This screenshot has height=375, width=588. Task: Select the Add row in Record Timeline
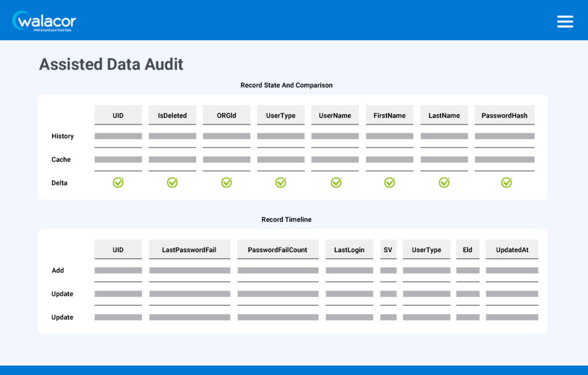click(58, 270)
